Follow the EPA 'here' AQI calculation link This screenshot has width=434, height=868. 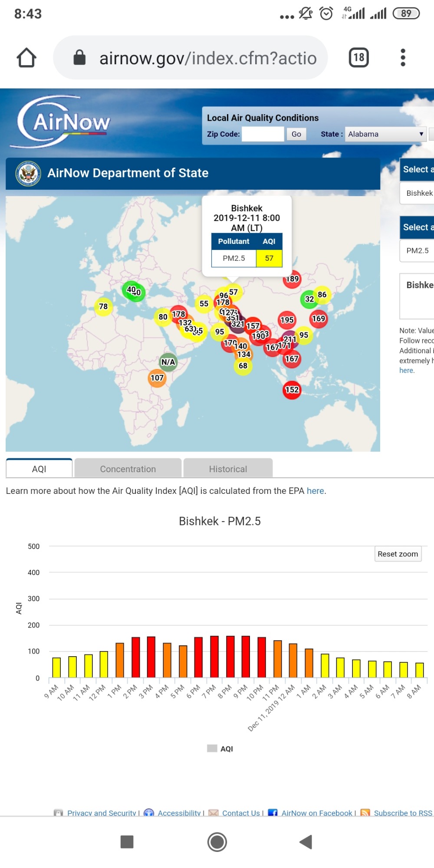[315, 491]
